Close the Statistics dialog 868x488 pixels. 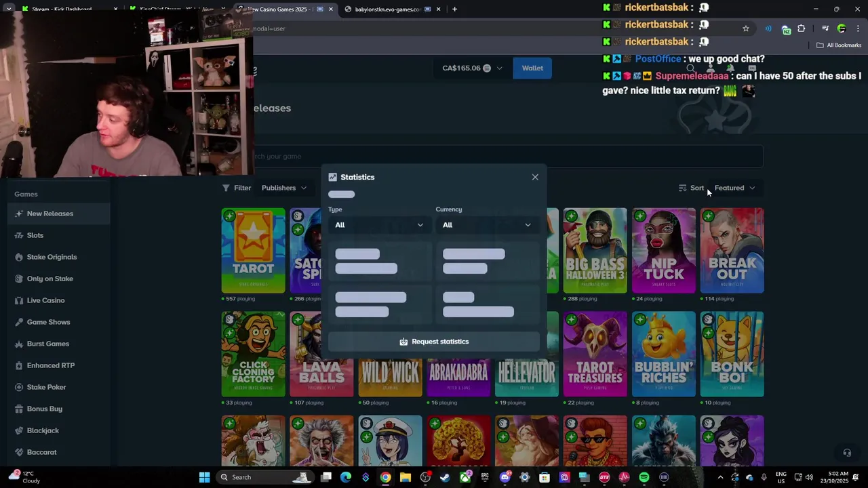(535, 177)
